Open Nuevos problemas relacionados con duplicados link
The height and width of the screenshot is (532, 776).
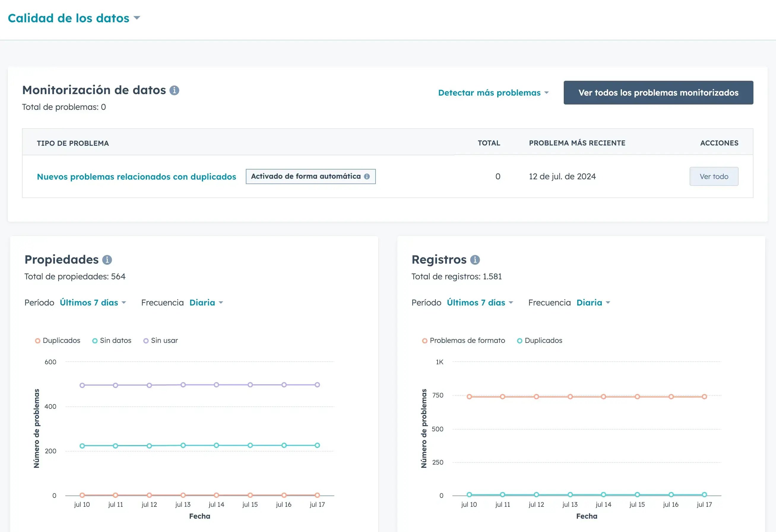136,177
